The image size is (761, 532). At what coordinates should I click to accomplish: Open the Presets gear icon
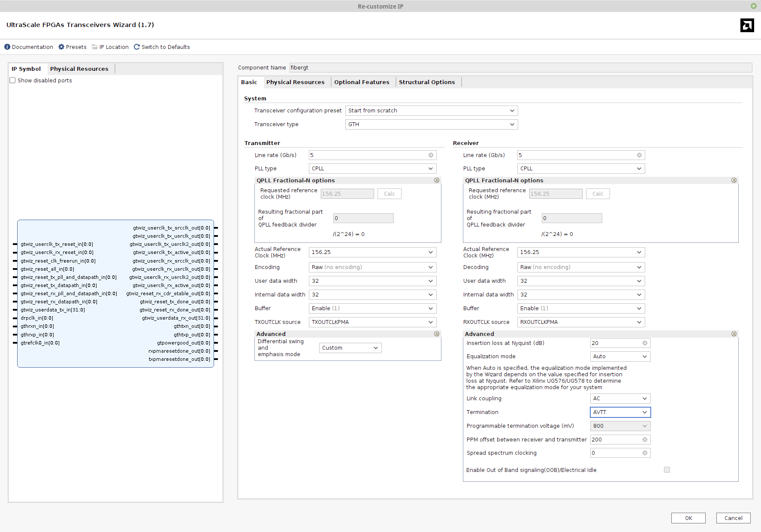click(x=61, y=47)
